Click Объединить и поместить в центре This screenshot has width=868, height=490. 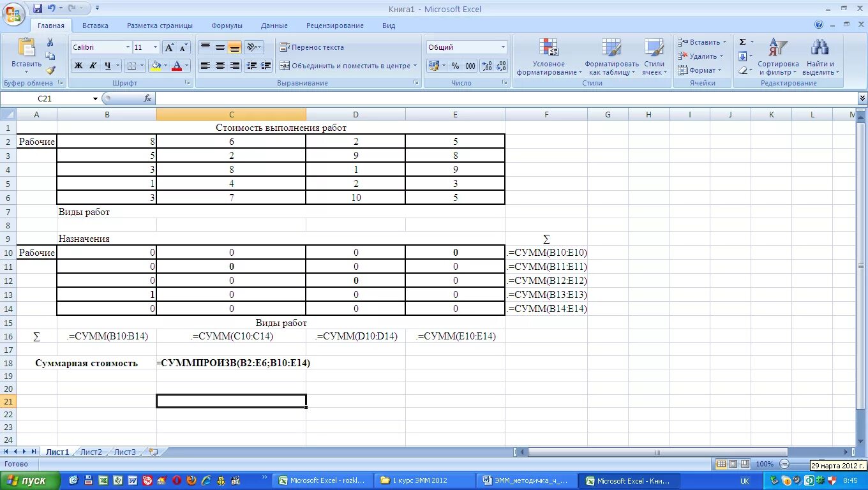point(348,65)
